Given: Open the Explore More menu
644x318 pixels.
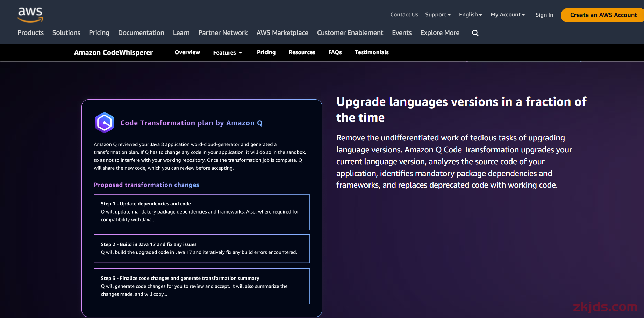Looking at the screenshot, I should click(x=440, y=33).
